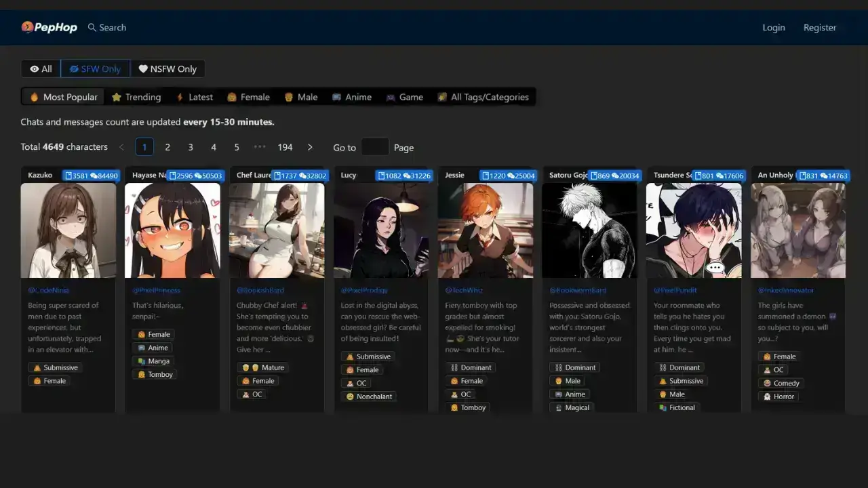Click the Manga tag on Hayase card
This screenshot has height=488, width=868.
click(153, 361)
